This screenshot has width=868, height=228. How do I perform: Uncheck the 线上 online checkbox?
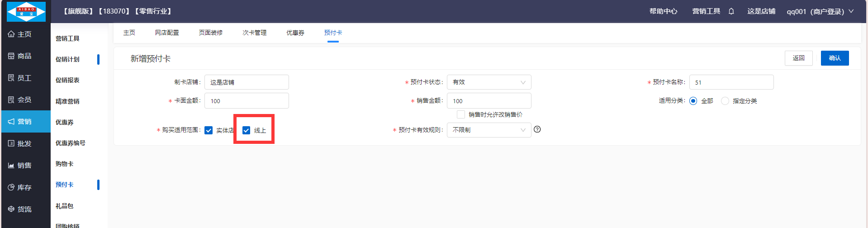click(247, 130)
